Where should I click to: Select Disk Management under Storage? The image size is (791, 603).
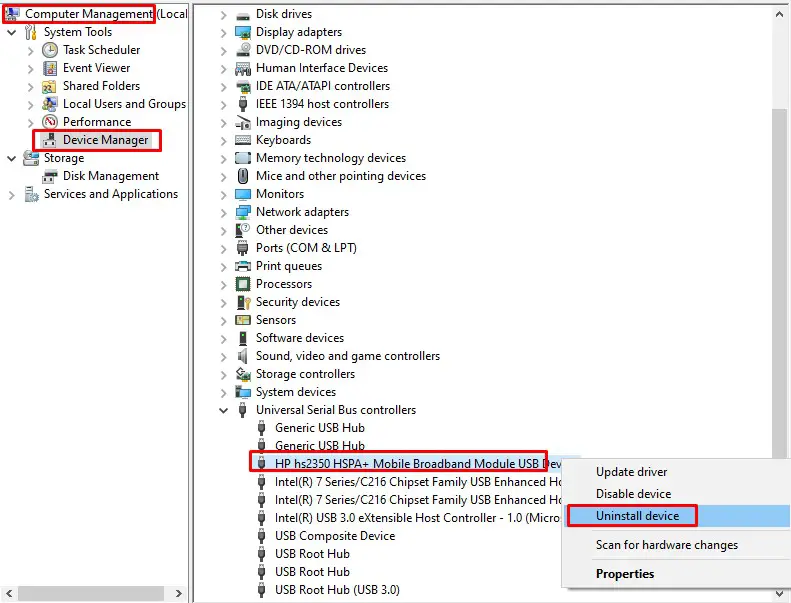click(x=110, y=176)
